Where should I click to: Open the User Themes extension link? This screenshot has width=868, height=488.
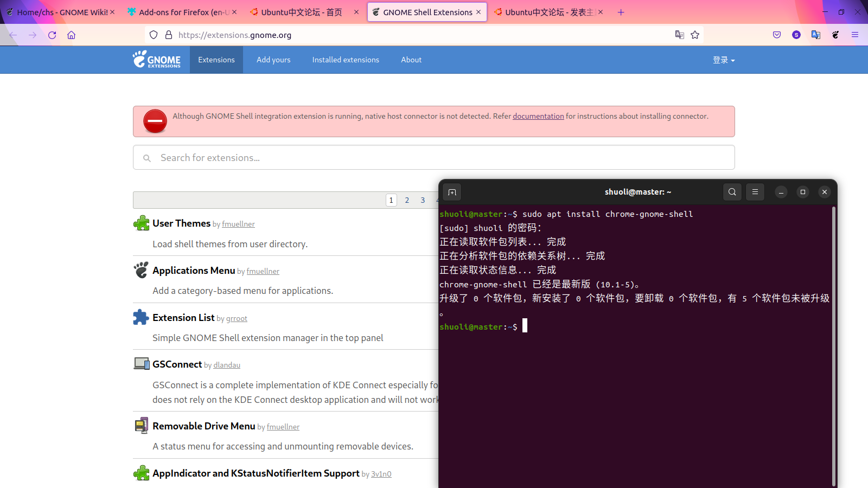coord(181,223)
